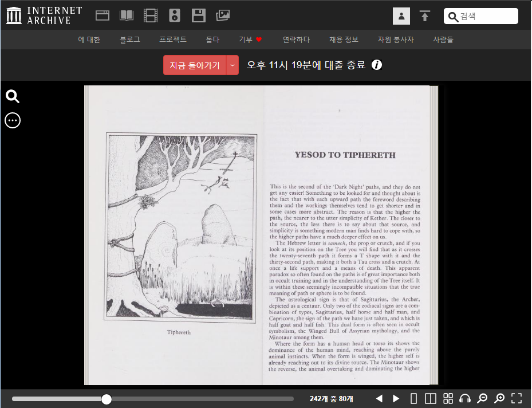Switch to one-page view
532x408 pixels.
[413, 398]
